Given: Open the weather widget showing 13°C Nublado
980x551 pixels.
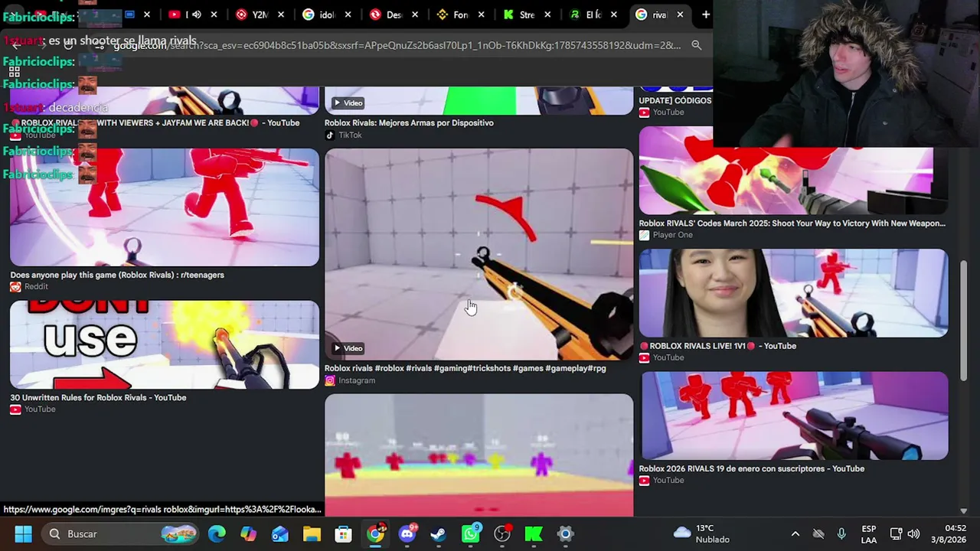Looking at the screenshot, I should click(701, 533).
